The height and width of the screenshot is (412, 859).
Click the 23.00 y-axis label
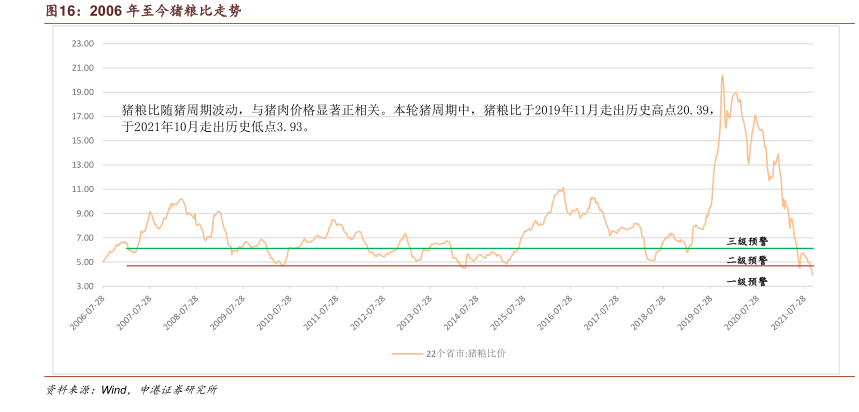pos(83,44)
